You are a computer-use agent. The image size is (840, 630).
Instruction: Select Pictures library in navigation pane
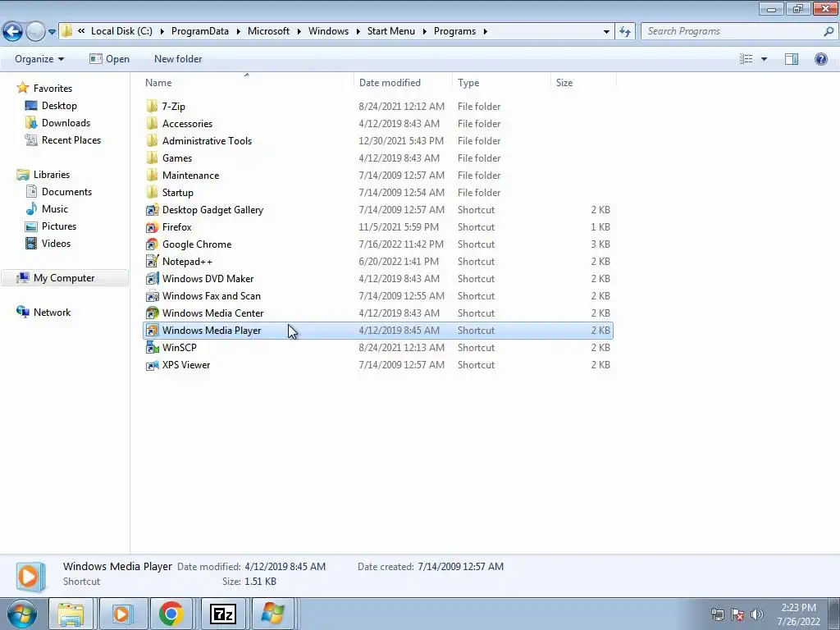coord(59,226)
